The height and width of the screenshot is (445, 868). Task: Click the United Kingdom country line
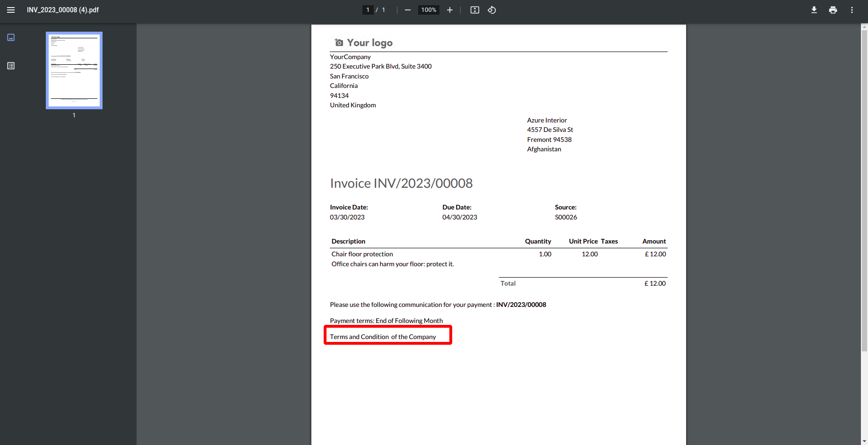(x=353, y=105)
